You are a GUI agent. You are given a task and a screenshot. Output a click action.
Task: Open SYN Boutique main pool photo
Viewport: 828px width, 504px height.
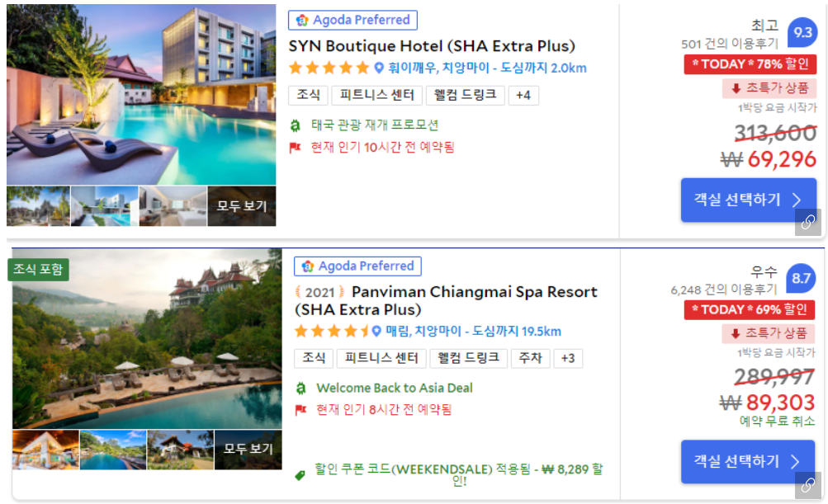point(141,95)
